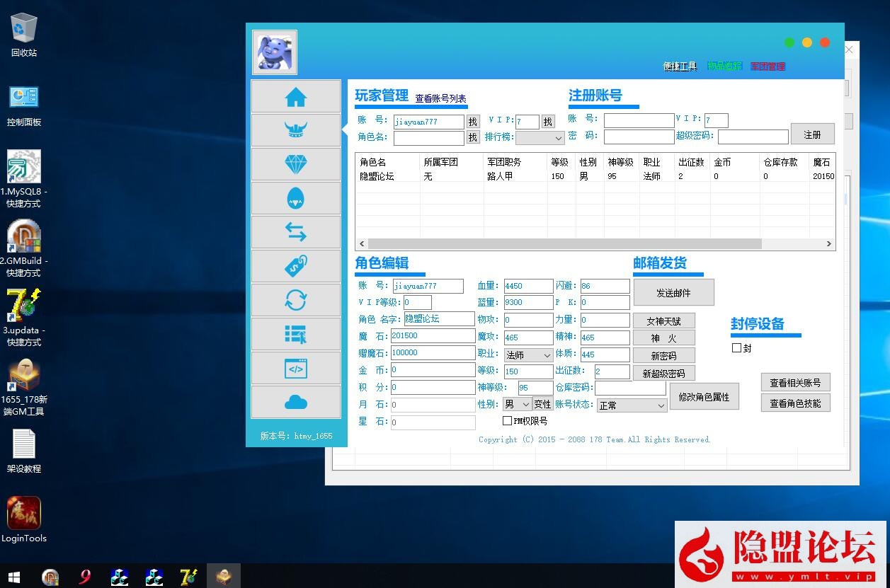Viewport: 890px width, 588px height.
Task: Click the red 9 taskbar icon
Action: click(x=85, y=577)
